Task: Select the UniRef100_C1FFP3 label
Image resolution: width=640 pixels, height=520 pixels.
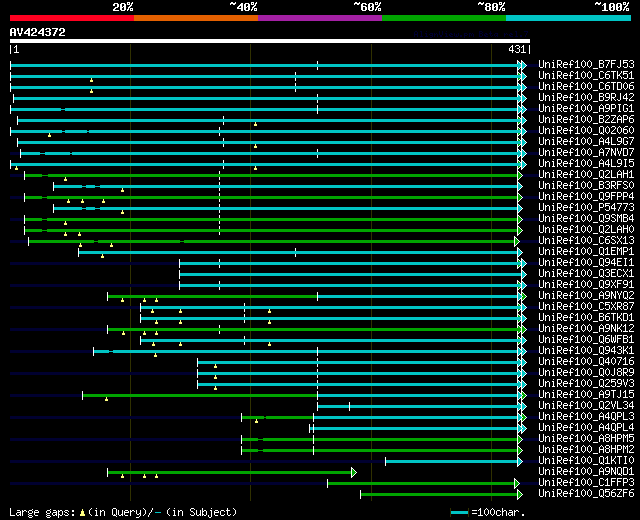Action: (x=586, y=483)
